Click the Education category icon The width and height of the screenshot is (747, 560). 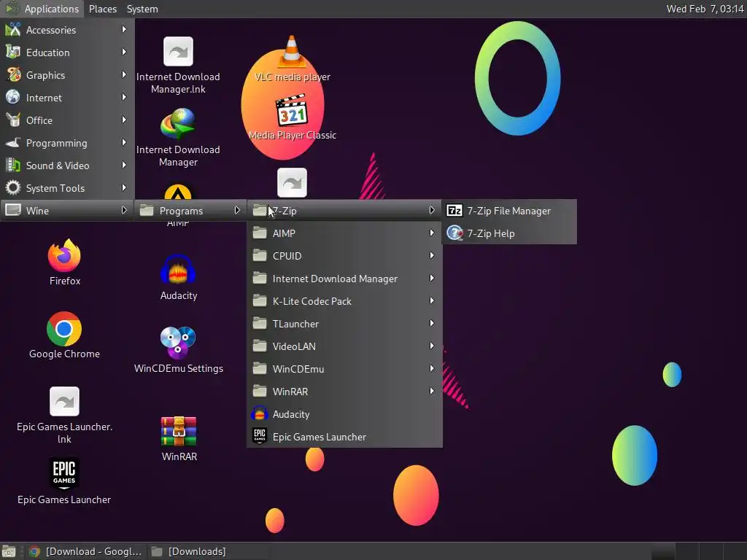point(13,52)
